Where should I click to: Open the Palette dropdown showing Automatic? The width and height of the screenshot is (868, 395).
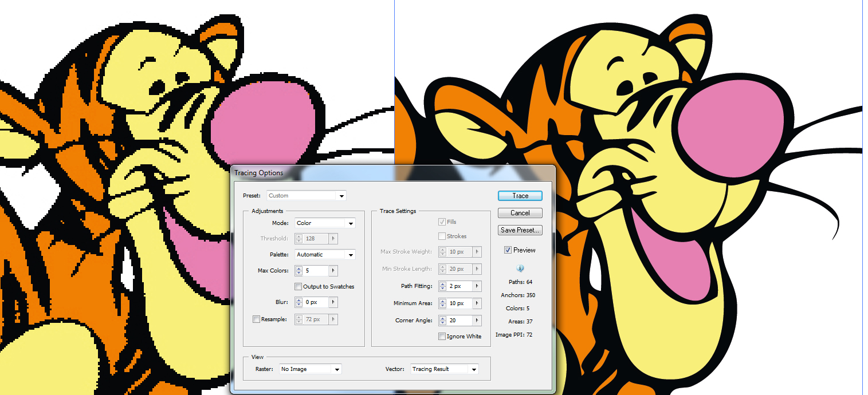[x=325, y=254]
